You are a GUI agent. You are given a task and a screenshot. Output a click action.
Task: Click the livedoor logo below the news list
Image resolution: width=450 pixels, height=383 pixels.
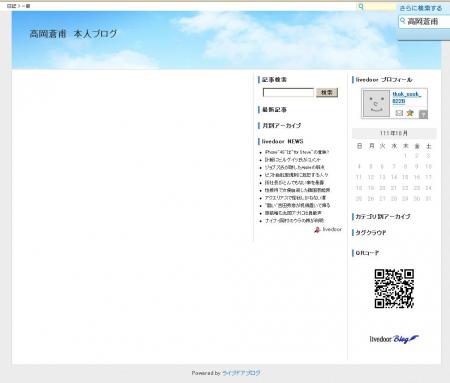(328, 229)
